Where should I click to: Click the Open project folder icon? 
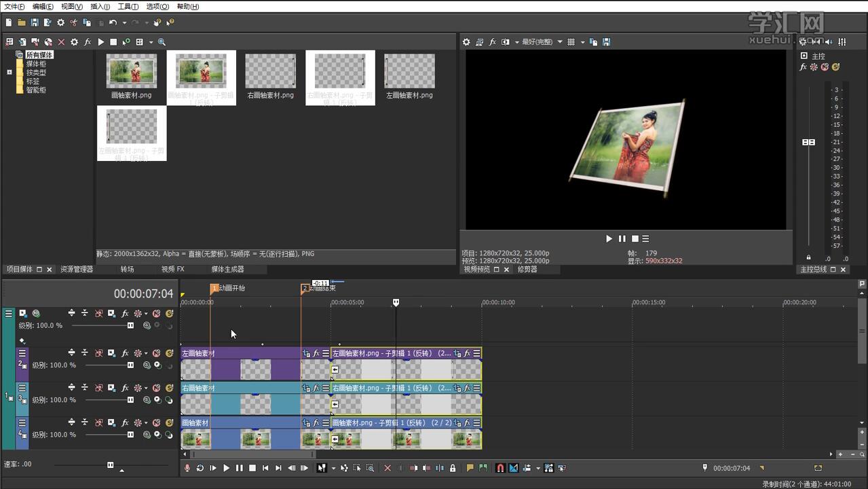point(22,22)
